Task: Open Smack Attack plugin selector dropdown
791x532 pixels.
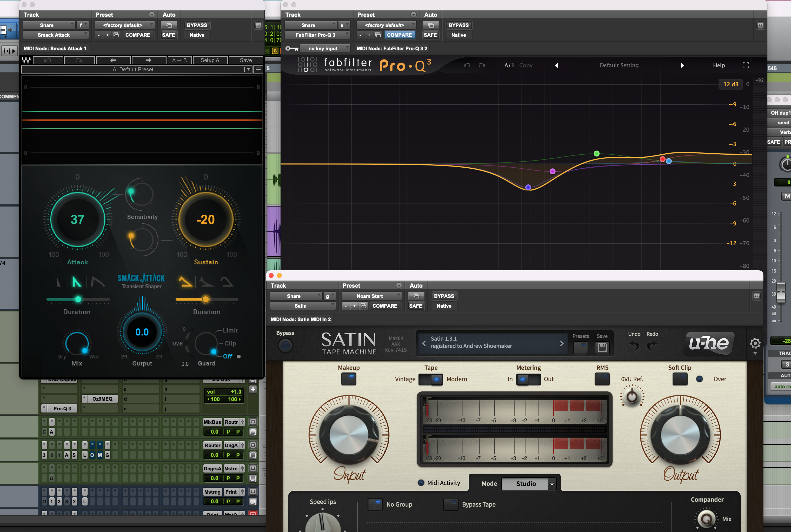Action: [56, 35]
